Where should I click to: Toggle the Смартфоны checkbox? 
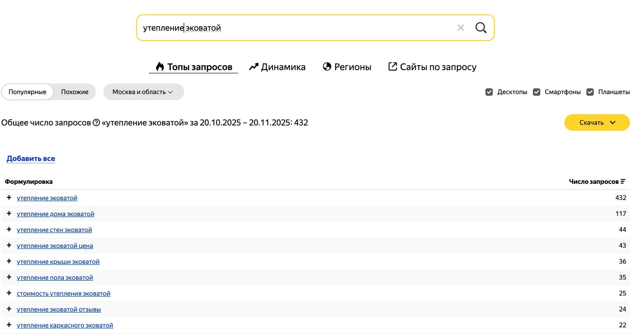pyautogui.click(x=537, y=92)
